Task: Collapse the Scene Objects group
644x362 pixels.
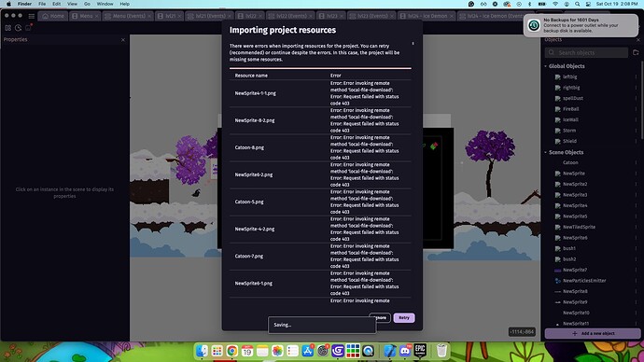Action: tap(546, 152)
